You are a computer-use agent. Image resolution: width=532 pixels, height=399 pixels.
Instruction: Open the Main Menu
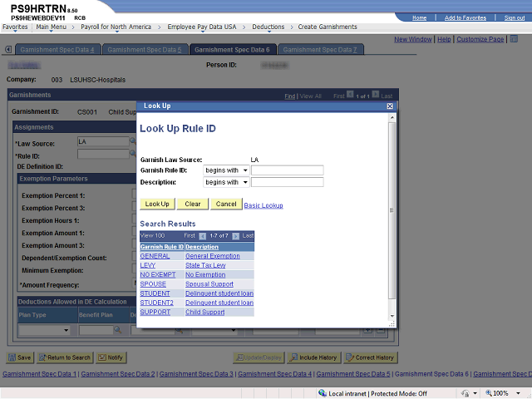(x=52, y=27)
